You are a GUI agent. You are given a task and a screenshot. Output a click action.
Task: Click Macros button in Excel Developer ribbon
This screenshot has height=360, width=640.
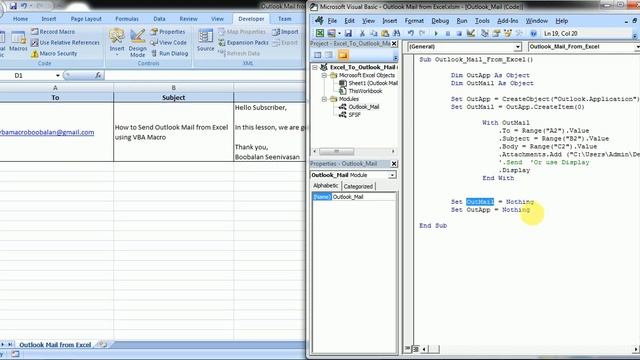(18, 42)
